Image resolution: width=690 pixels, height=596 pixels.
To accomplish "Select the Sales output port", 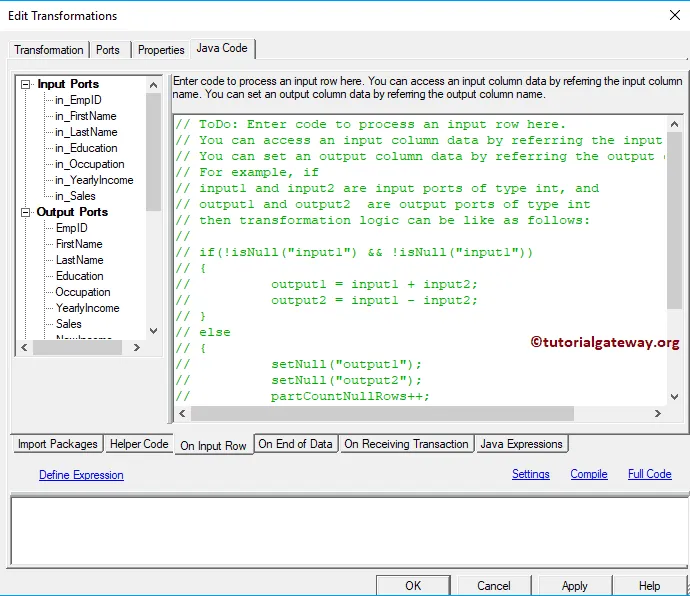I will tap(69, 324).
